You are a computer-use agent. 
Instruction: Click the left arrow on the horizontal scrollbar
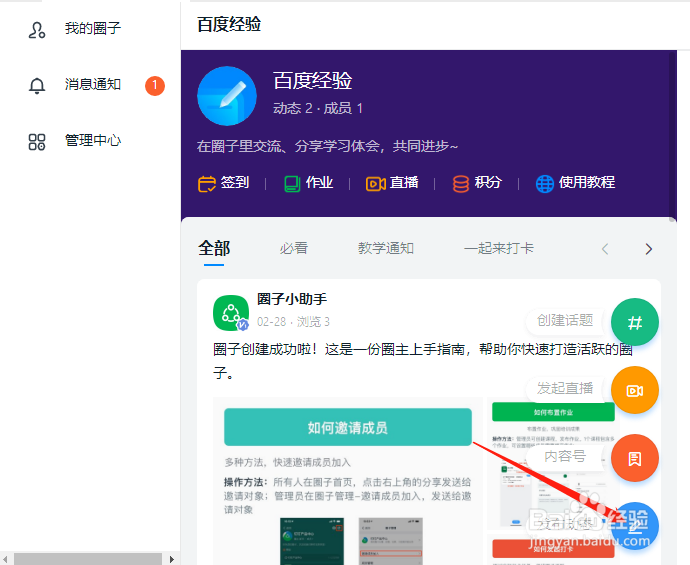(x=5, y=559)
